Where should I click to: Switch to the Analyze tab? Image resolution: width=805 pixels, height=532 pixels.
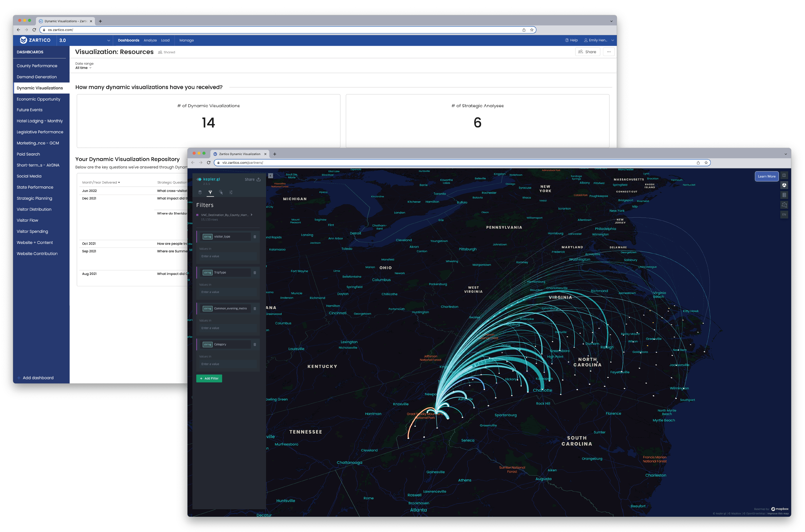[150, 40]
